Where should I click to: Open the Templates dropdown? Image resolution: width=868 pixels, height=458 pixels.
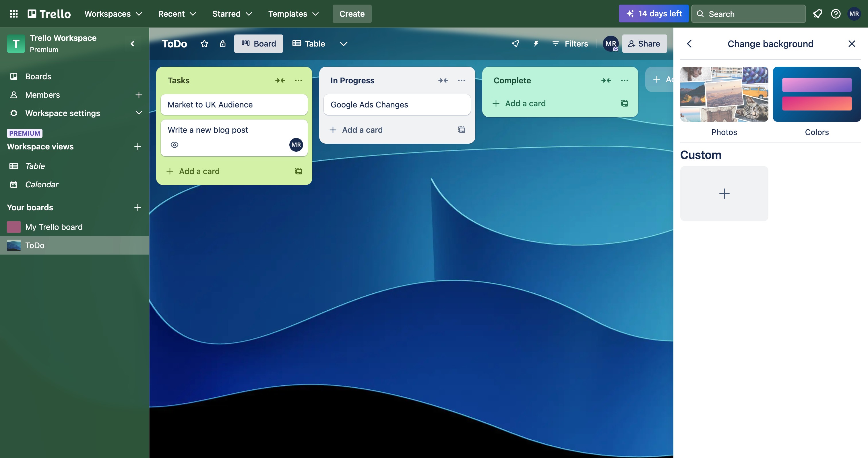293,14
